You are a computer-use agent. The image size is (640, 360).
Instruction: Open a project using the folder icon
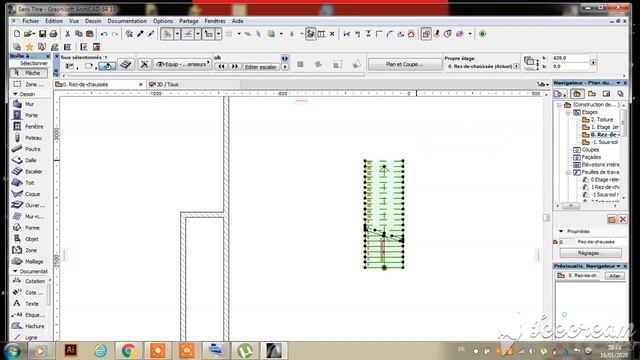pyautogui.click(x=28, y=34)
